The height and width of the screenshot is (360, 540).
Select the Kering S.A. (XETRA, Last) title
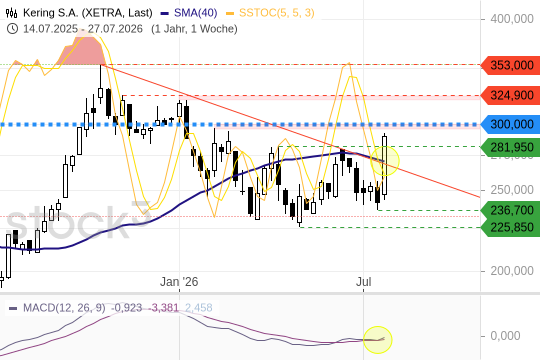coord(87,13)
